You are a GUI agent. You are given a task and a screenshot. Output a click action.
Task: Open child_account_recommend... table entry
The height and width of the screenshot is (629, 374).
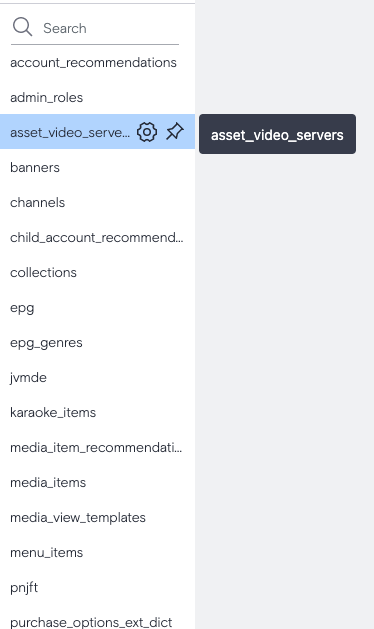98,237
